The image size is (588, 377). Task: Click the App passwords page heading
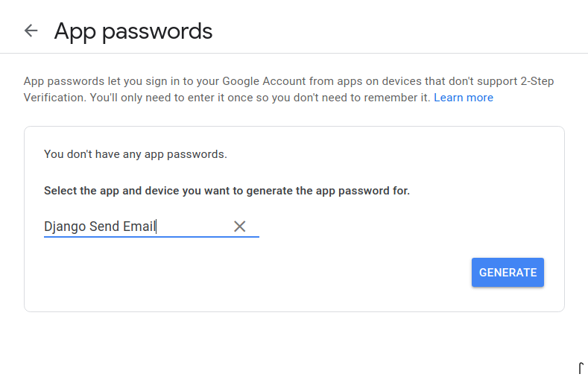point(133,31)
